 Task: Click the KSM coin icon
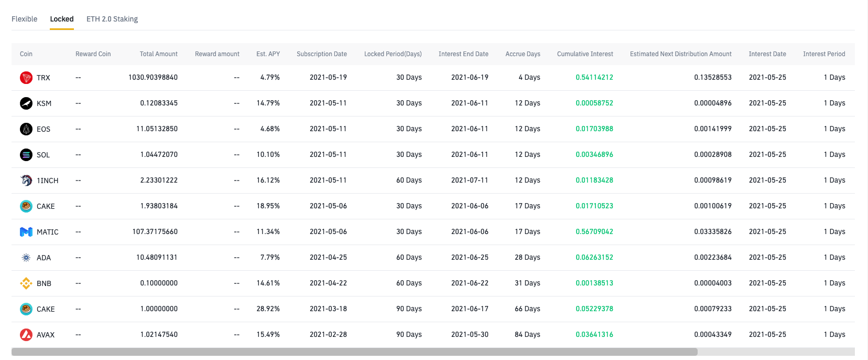click(x=26, y=103)
